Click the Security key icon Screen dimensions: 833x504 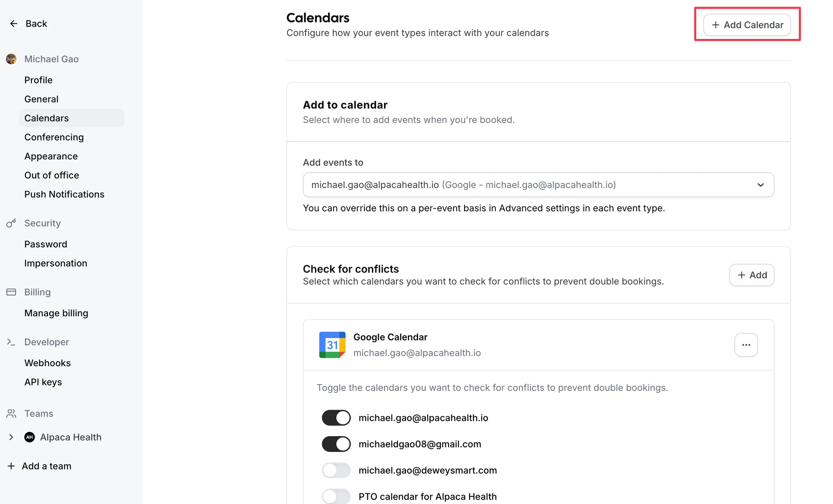11,223
